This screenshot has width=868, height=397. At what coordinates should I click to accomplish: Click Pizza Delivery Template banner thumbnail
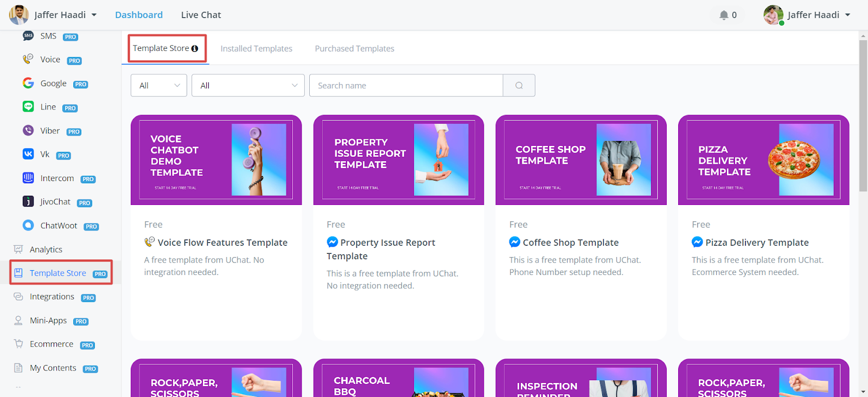pos(764,159)
